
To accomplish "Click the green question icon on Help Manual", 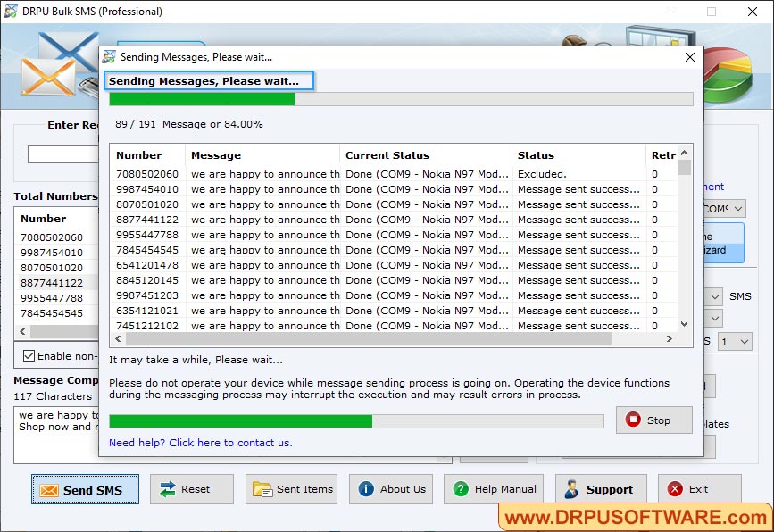I will [x=461, y=489].
